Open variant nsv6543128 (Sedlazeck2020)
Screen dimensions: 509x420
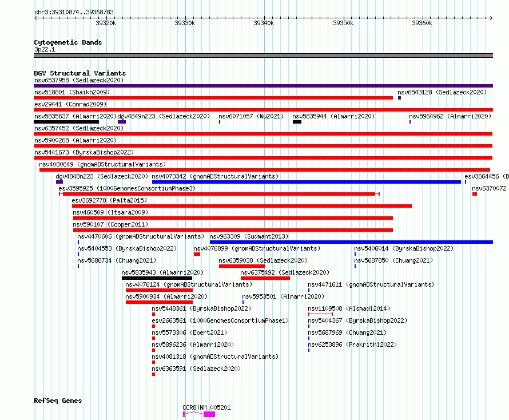[x=442, y=92]
